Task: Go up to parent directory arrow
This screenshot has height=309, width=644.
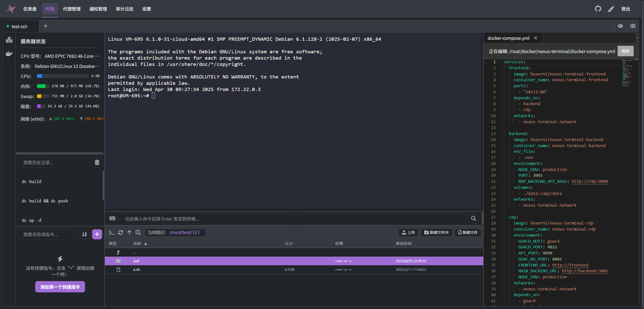Action: point(129,233)
